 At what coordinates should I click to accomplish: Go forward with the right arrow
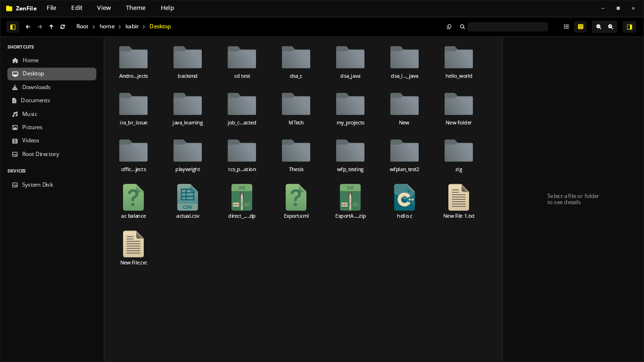point(40,27)
